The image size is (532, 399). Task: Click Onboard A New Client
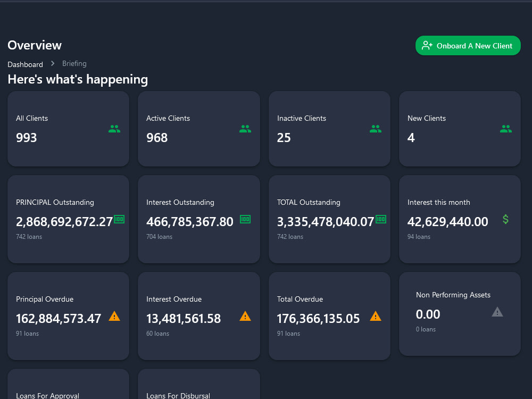pyautogui.click(x=468, y=45)
